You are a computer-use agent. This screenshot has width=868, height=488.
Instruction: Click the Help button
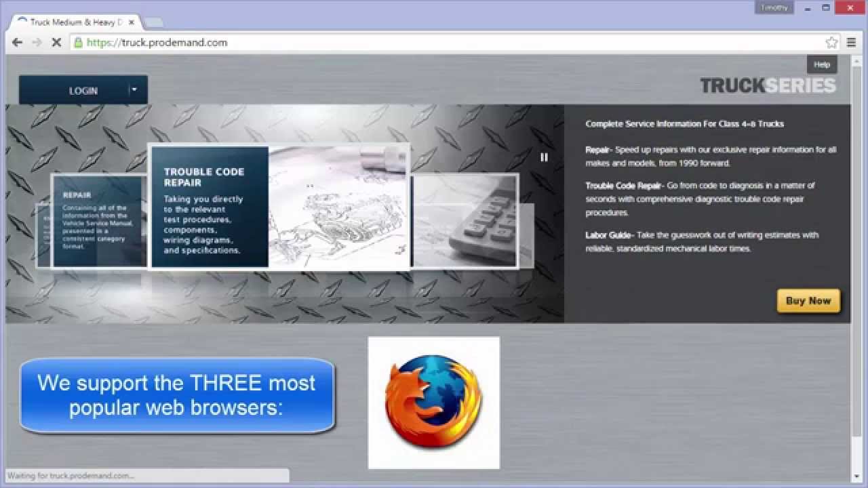(x=822, y=64)
